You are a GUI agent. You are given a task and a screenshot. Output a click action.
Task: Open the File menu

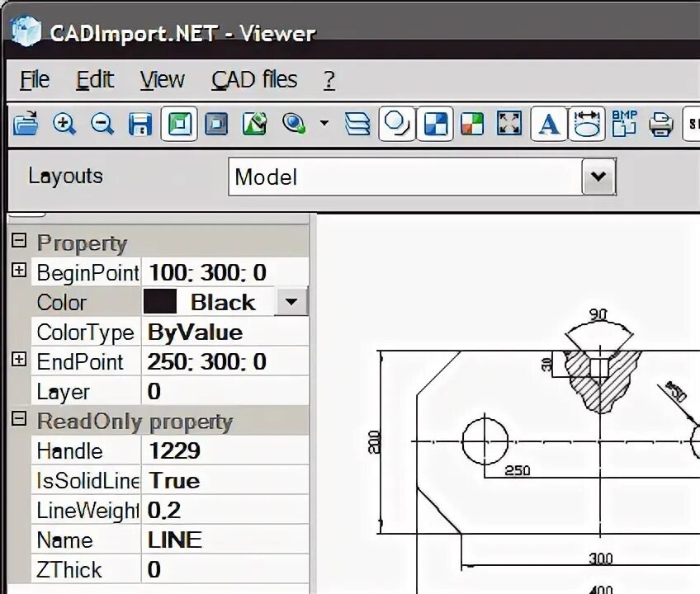pyautogui.click(x=35, y=80)
